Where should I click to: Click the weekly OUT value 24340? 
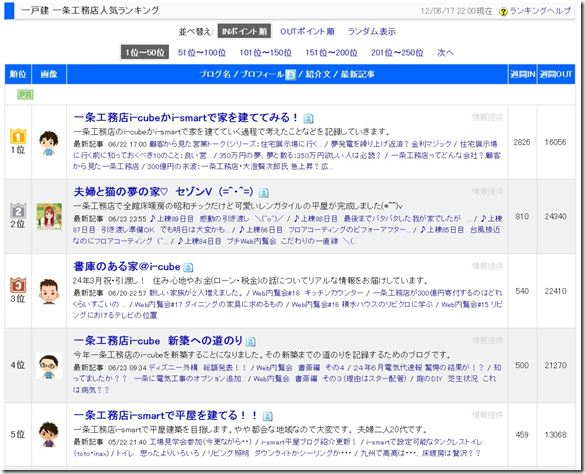(556, 216)
